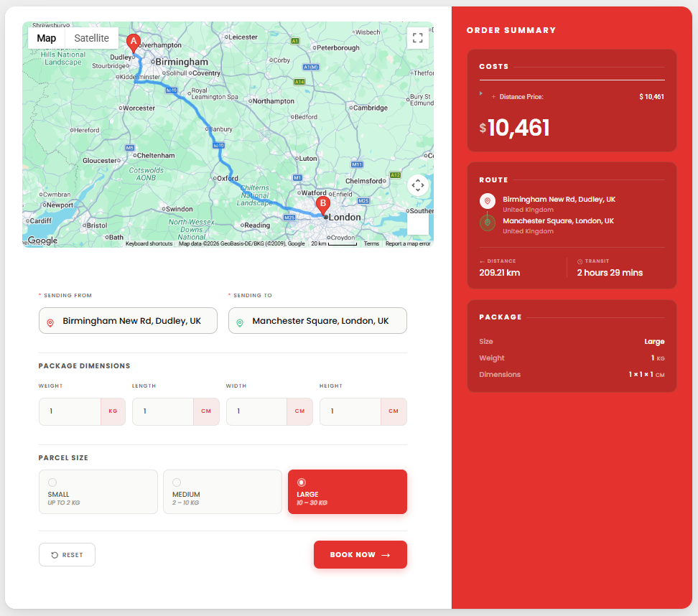Click the CM unit badge on Height
This screenshot has height=616, width=698.
pyautogui.click(x=394, y=411)
